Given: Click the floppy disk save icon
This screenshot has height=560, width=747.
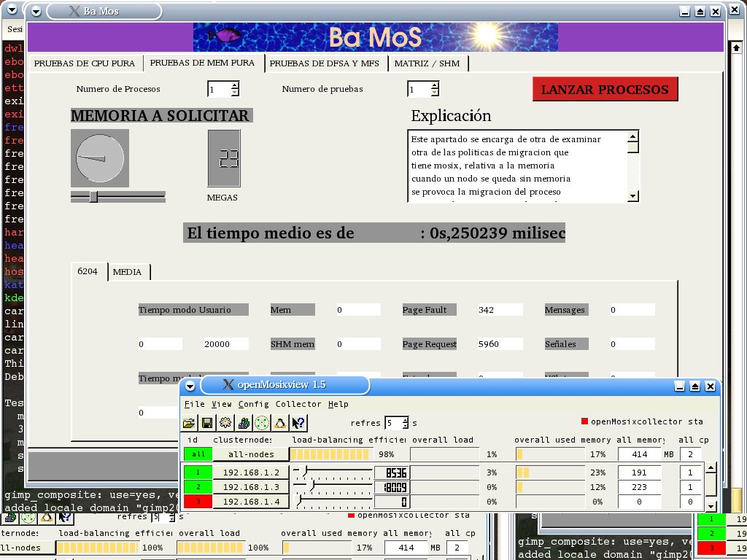Looking at the screenshot, I should click(207, 423).
